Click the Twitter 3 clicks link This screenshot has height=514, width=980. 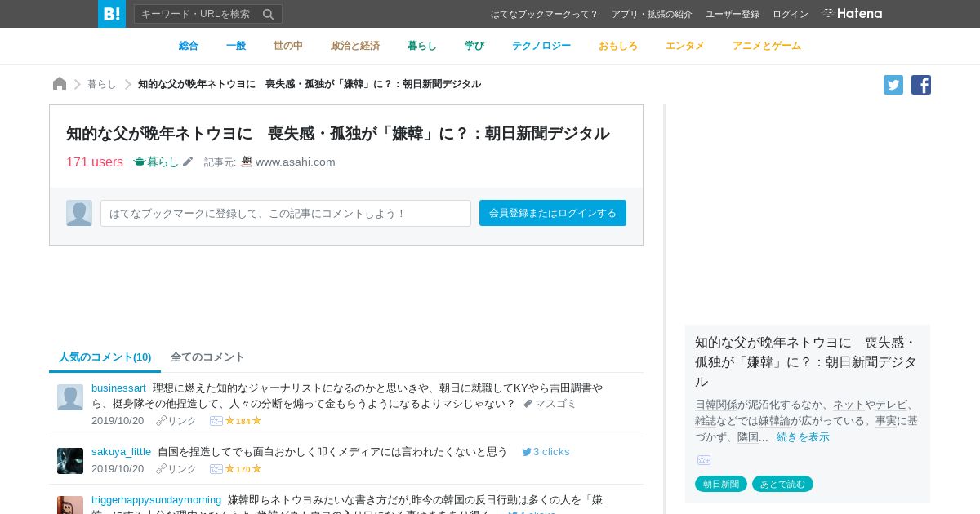(x=546, y=451)
